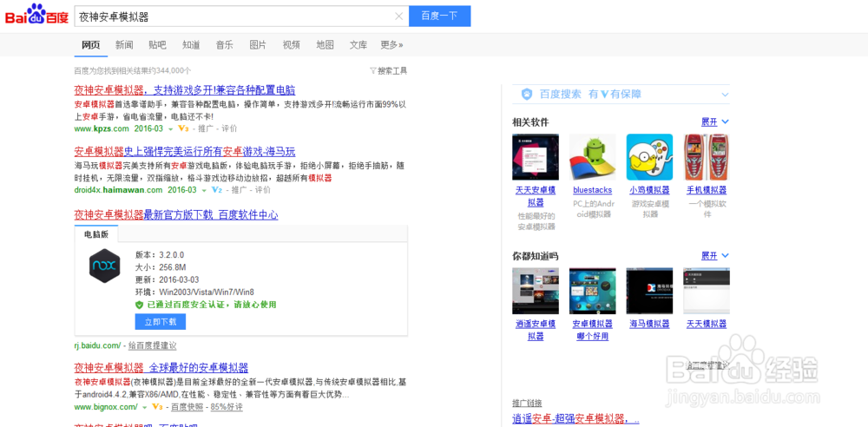Open 百度快照 for bignox result
This screenshot has height=427, width=868.
tap(187, 407)
